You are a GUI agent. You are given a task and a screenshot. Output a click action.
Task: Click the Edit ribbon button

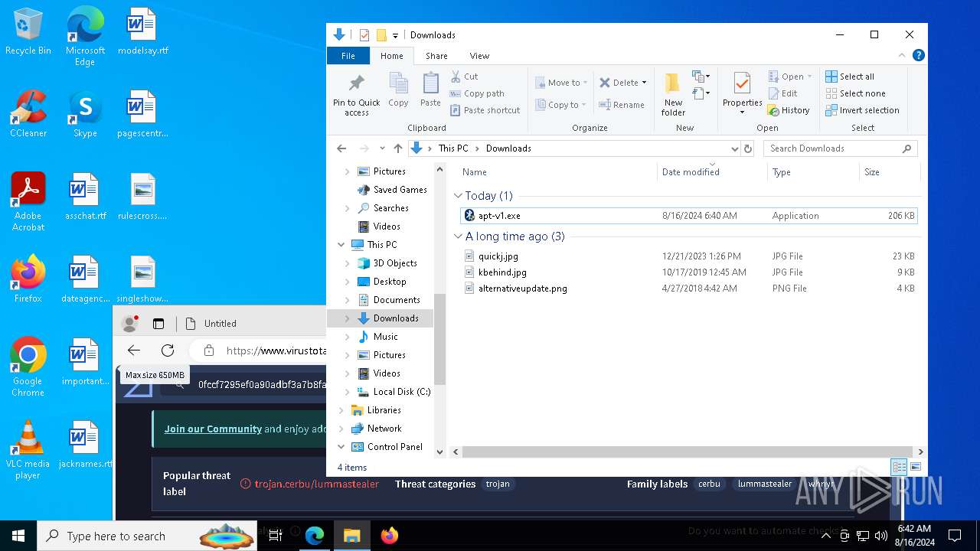(x=782, y=93)
